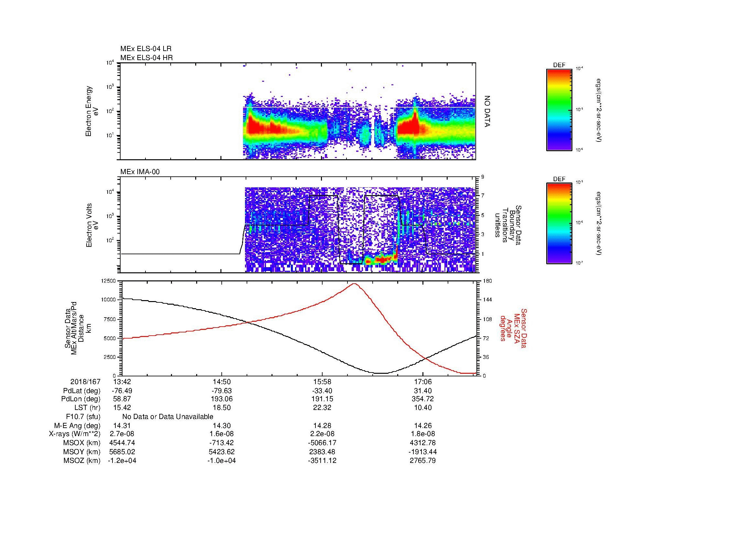Click the MSOX value '-5066.17'
Viewport: 756px width, 534px height.
322,443
